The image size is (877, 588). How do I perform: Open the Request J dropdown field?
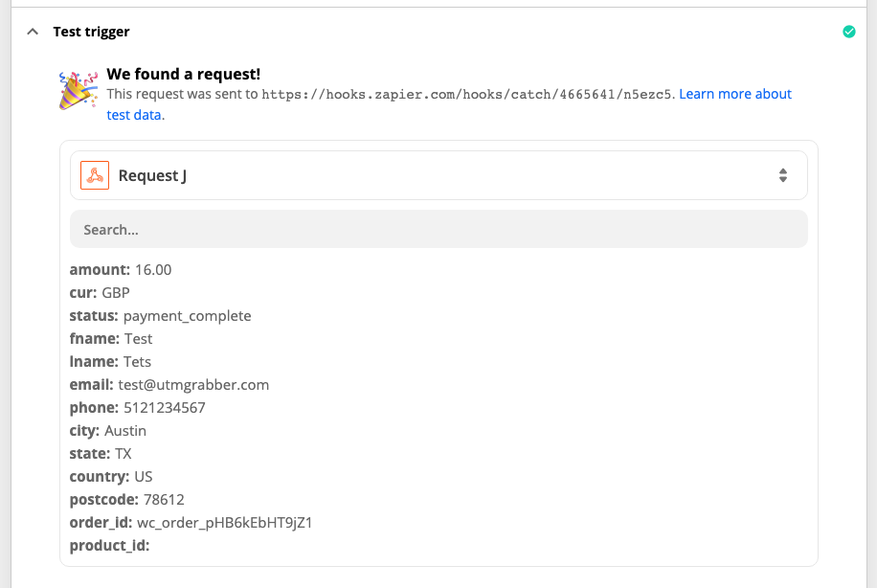(x=438, y=175)
